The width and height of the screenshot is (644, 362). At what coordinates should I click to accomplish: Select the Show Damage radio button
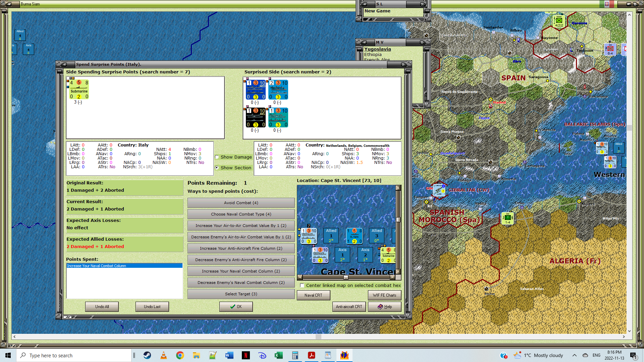tap(217, 157)
